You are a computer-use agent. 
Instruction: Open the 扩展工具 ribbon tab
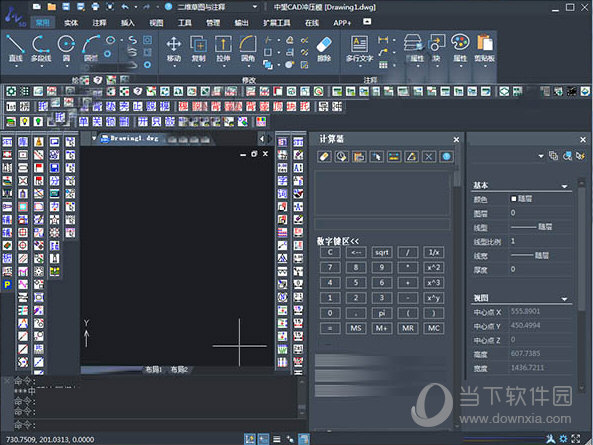pos(277,23)
